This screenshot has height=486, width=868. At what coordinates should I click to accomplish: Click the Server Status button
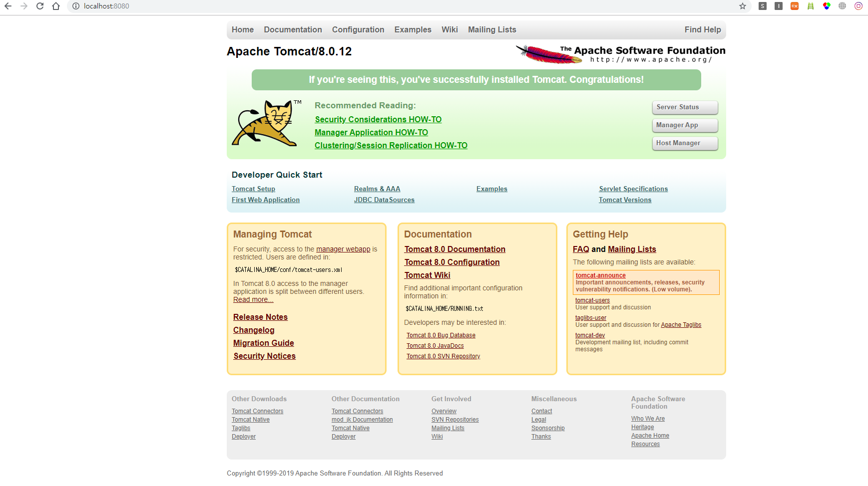pos(685,107)
